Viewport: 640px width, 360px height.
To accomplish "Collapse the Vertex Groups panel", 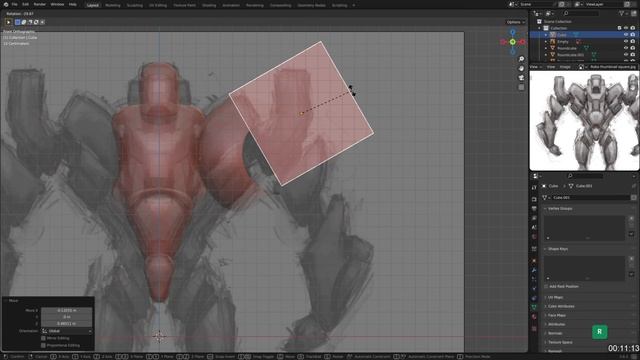I will tap(560, 209).
